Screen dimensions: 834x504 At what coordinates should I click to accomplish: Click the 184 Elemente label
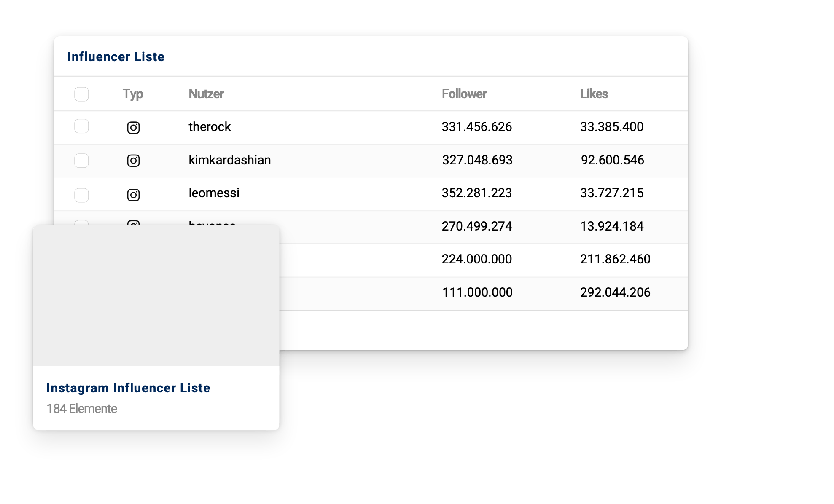[x=82, y=409]
